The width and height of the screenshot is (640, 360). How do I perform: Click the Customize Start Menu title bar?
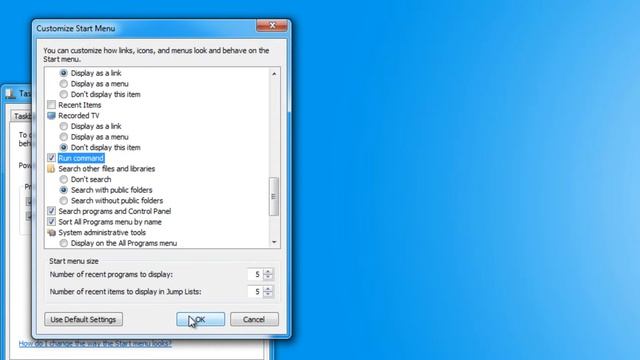tap(145, 28)
